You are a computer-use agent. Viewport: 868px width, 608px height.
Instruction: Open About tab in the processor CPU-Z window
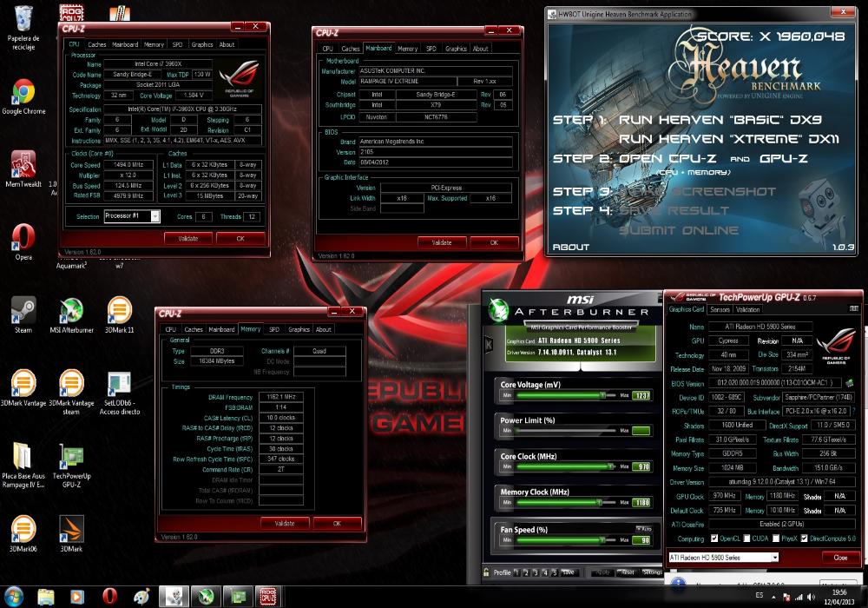coord(227,44)
